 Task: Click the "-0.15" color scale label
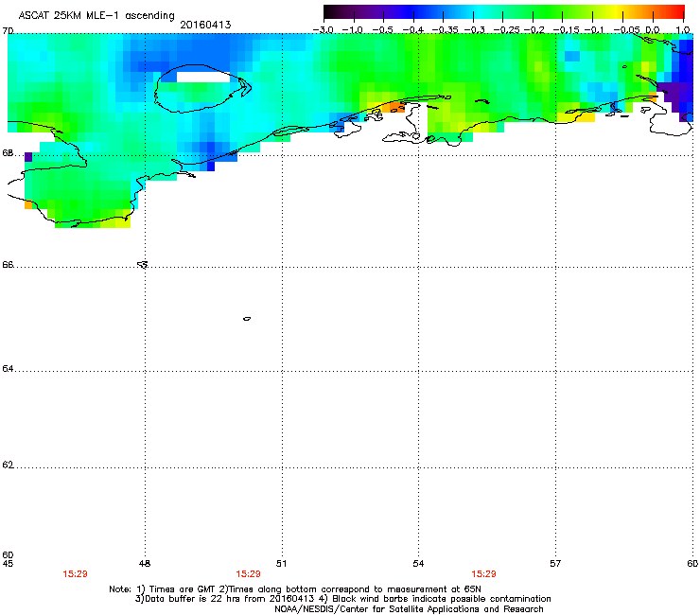point(566,30)
